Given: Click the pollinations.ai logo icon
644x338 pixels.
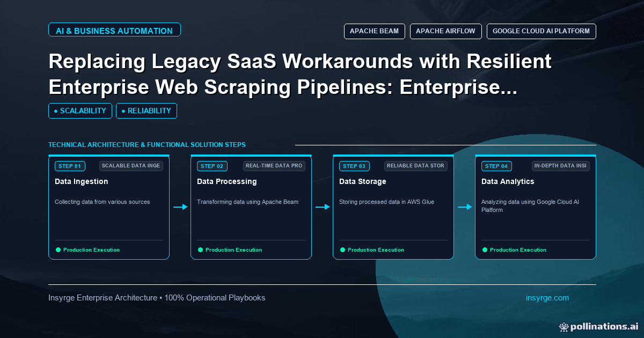Looking at the screenshot, I should [x=563, y=326].
